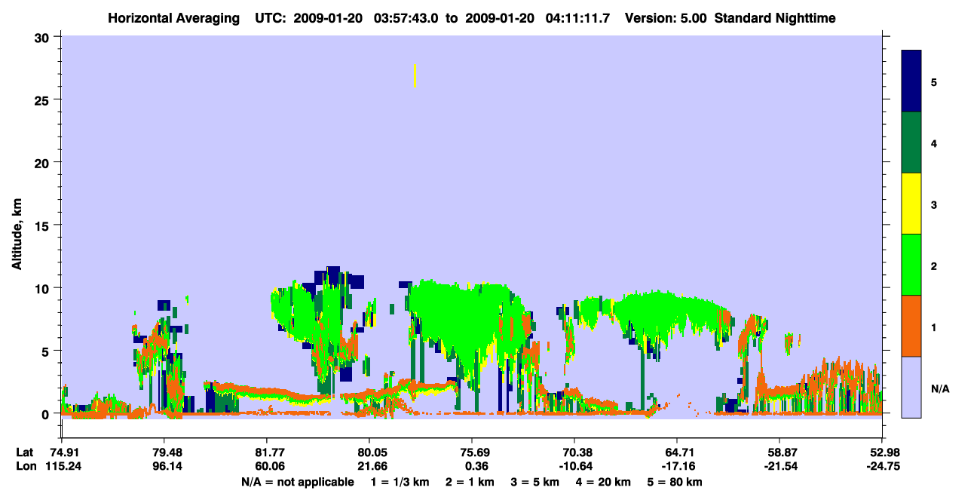The image size is (980, 503).
Task: Click the thin yellow streak near 27 km altitude
Action: tap(415, 75)
